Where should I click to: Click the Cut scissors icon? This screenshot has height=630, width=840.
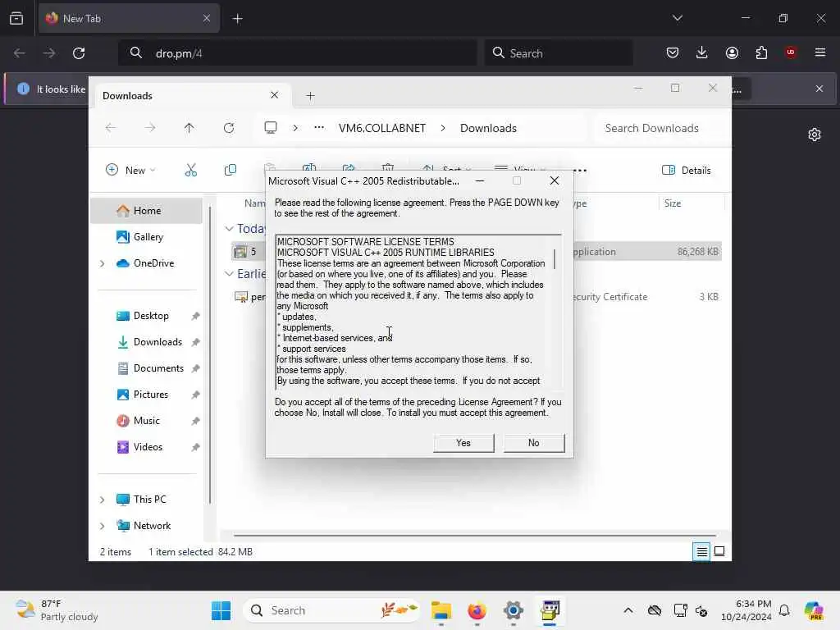[x=190, y=171]
